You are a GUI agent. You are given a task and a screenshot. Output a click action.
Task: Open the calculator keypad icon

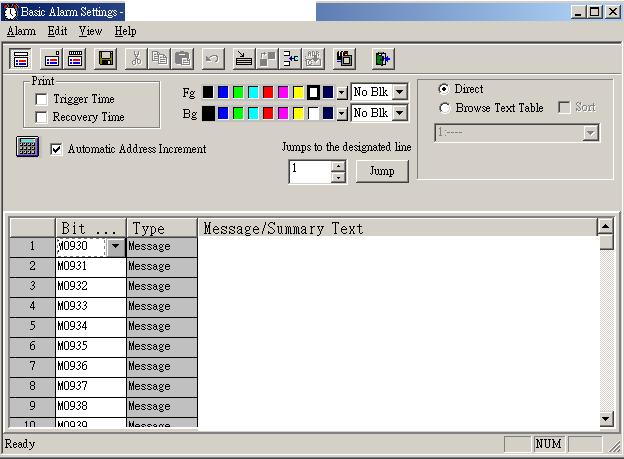[x=28, y=147]
